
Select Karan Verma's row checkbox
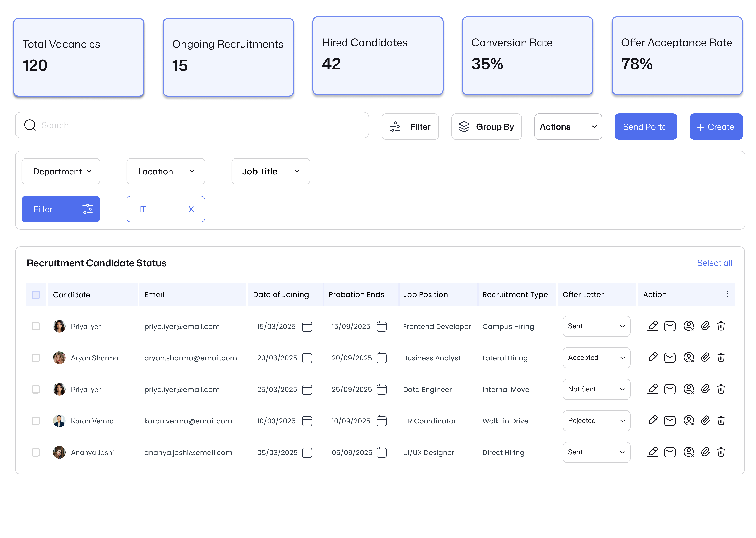click(x=36, y=421)
